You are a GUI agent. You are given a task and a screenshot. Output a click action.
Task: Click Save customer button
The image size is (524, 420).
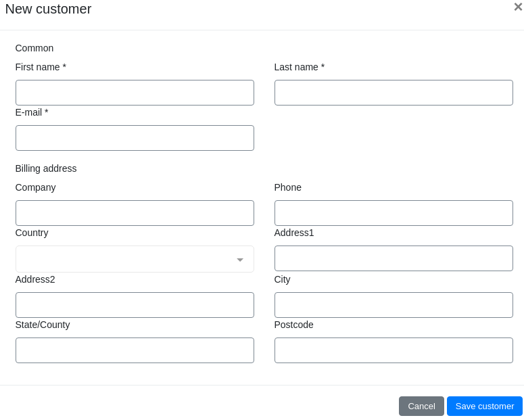[x=485, y=406]
